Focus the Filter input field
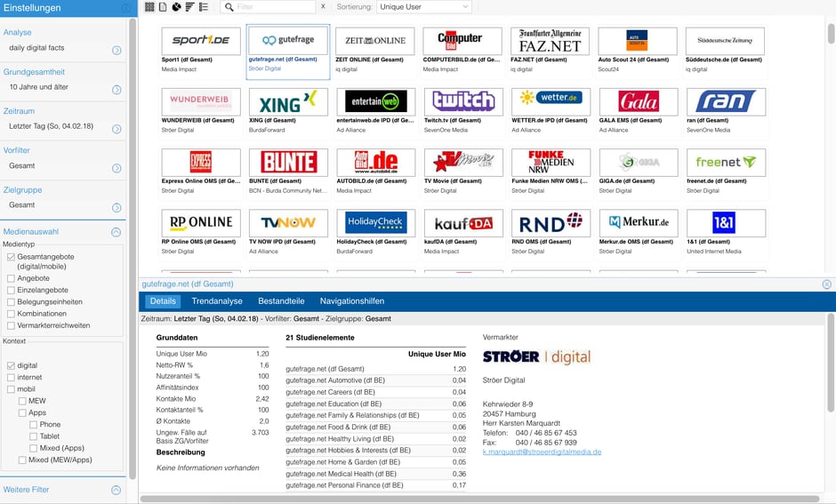836x504 pixels. (x=275, y=7)
